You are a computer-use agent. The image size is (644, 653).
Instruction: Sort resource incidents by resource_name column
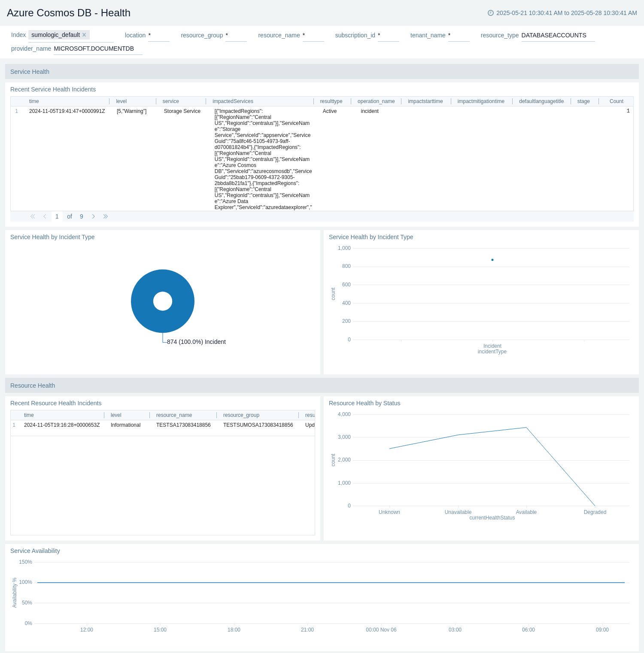point(174,415)
